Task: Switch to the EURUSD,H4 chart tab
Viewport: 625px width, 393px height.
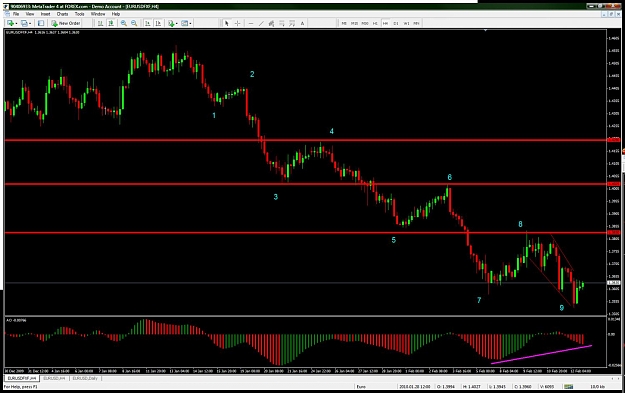Action: (x=54, y=378)
